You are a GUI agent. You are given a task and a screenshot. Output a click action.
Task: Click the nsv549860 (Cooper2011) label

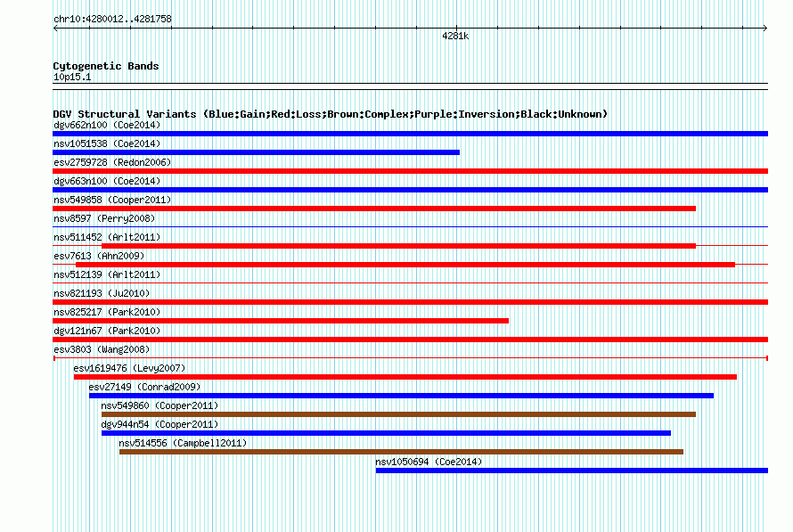[159, 405]
